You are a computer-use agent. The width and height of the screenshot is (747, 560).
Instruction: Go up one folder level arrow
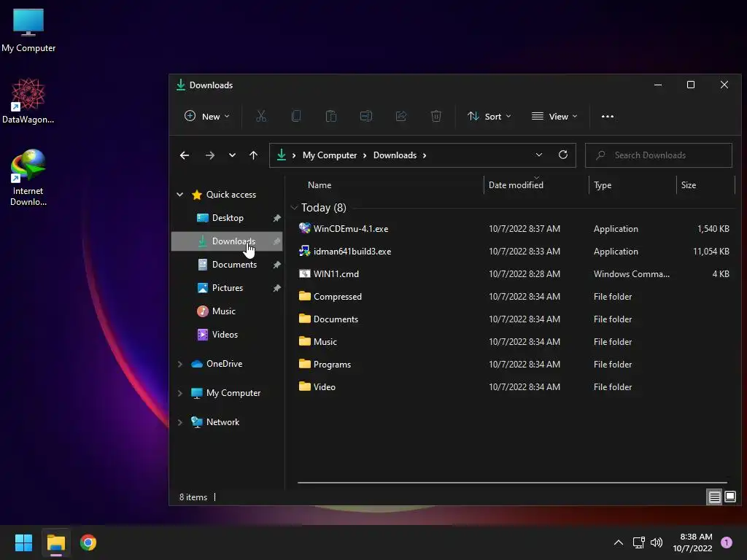click(253, 155)
